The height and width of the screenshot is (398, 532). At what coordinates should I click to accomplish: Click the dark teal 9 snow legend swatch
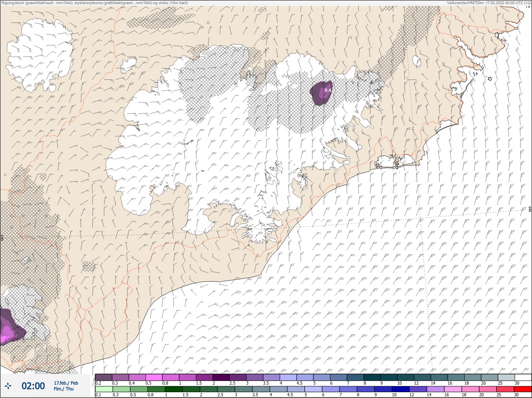tap(389, 377)
